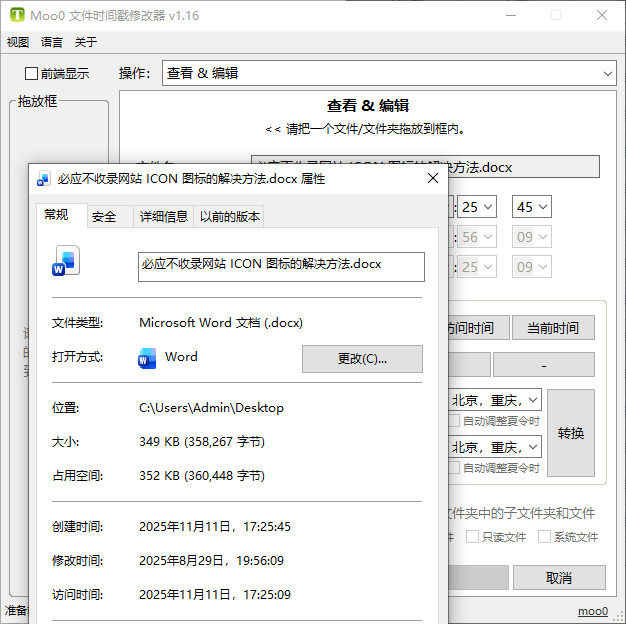The image size is (626, 624).
Task: Open the seconds dropdown showing 45
Action: click(532, 207)
